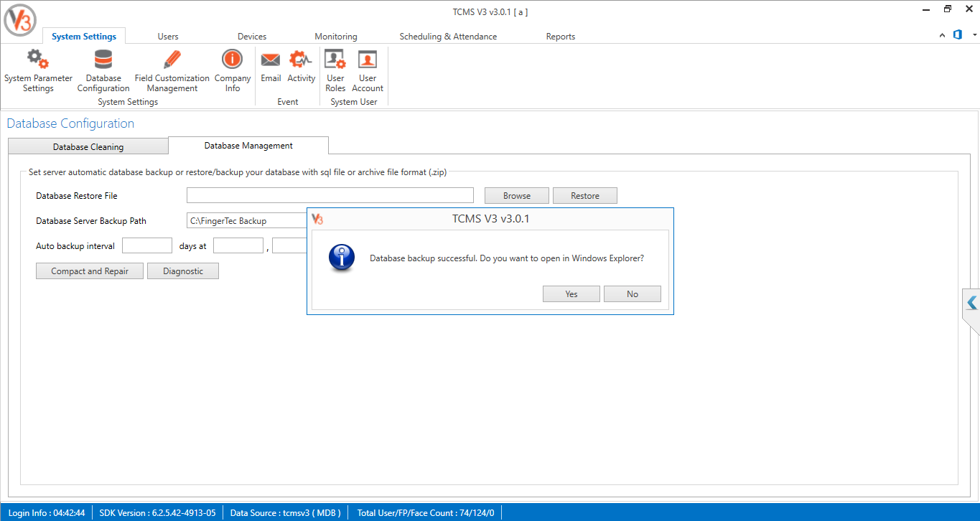This screenshot has height=521, width=980.
Task: Open the Monitoring ribbon tab
Action: [x=336, y=37]
